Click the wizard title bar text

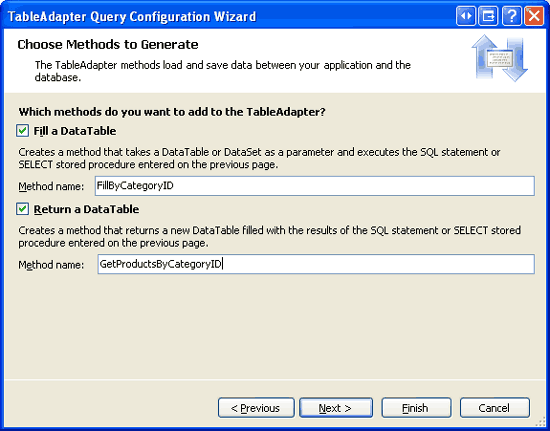(x=132, y=16)
